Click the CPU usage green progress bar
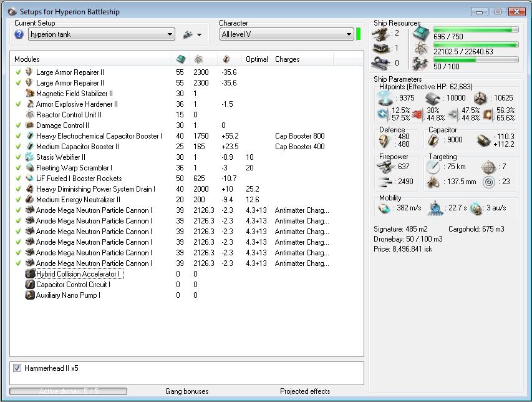This screenshot has width=532, height=402. point(476,30)
